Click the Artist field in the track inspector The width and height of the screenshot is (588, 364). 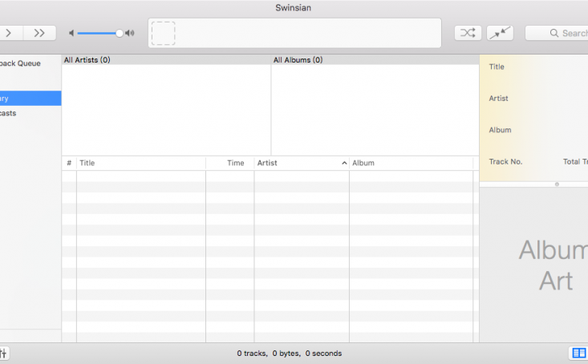[x=498, y=99]
